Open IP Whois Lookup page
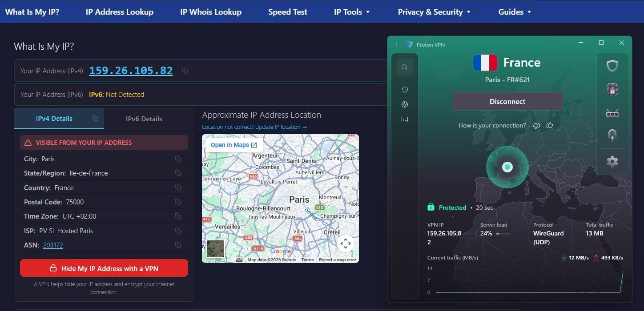Screen dimensions: 644x311 [211, 12]
